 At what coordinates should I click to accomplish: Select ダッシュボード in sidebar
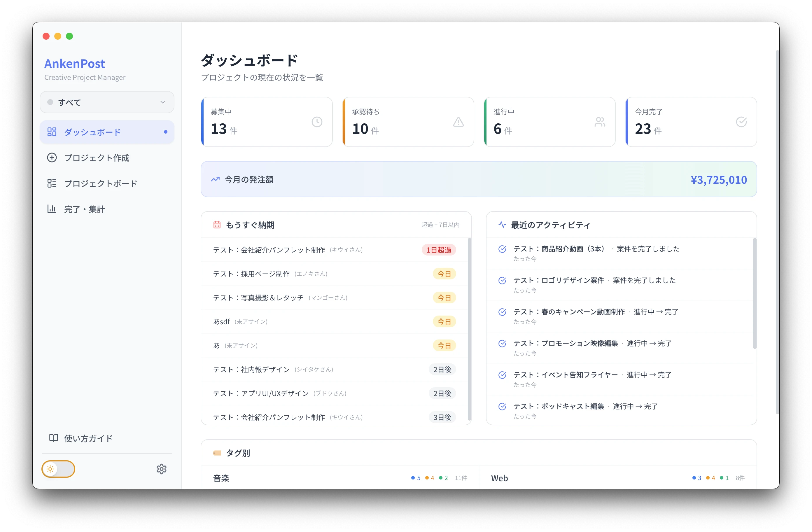click(x=107, y=132)
